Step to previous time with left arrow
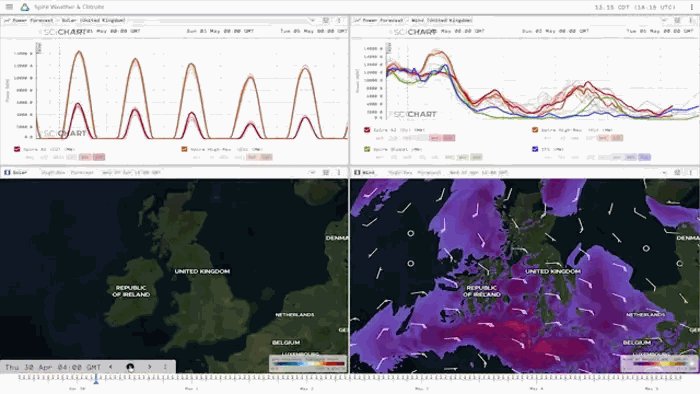Screen dimensions: 700x394 point(111,367)
